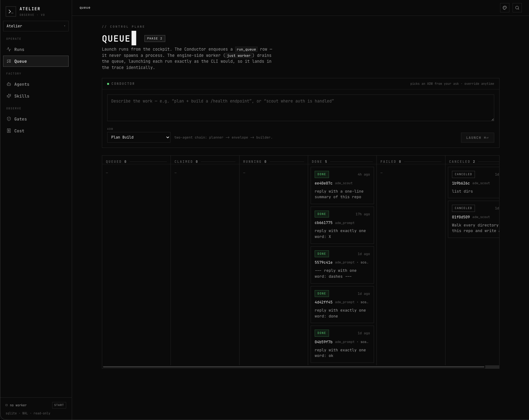Navigate to Gates

pos(36,119)
